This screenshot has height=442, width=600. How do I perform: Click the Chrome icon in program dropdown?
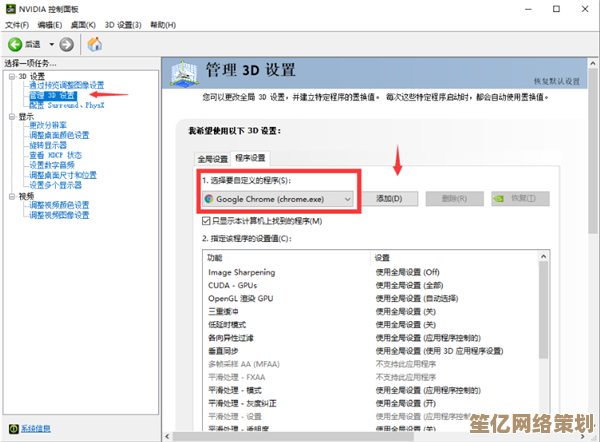pos(208,199)
